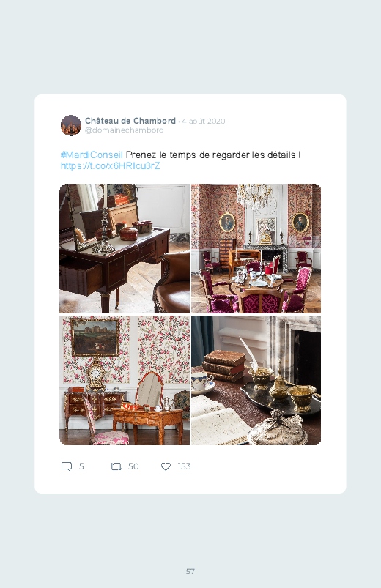Click the reply speech bubble icon

(67, 466)
